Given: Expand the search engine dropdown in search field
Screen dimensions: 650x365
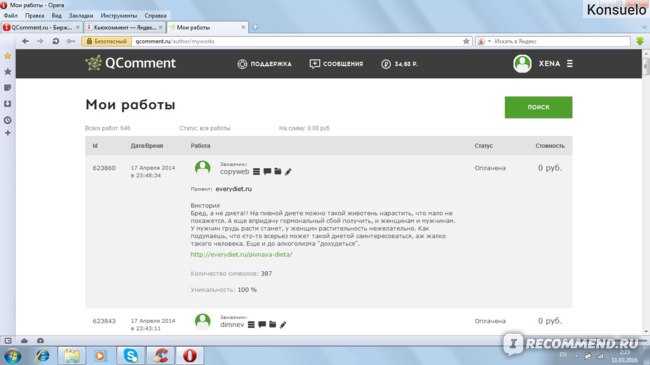Looking at the screenshot, I should coord(489,41).
